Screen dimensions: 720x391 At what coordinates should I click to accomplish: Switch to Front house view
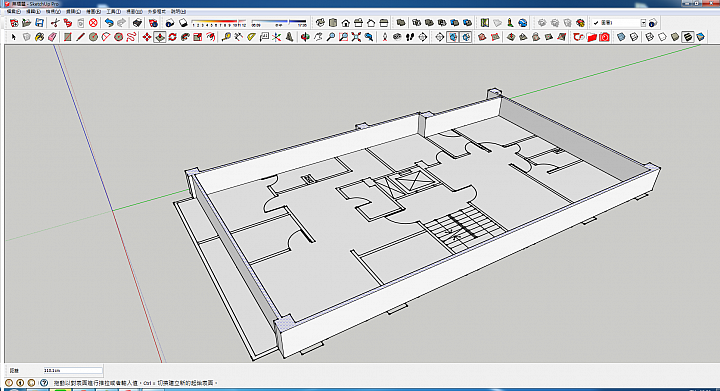(345, 22)
